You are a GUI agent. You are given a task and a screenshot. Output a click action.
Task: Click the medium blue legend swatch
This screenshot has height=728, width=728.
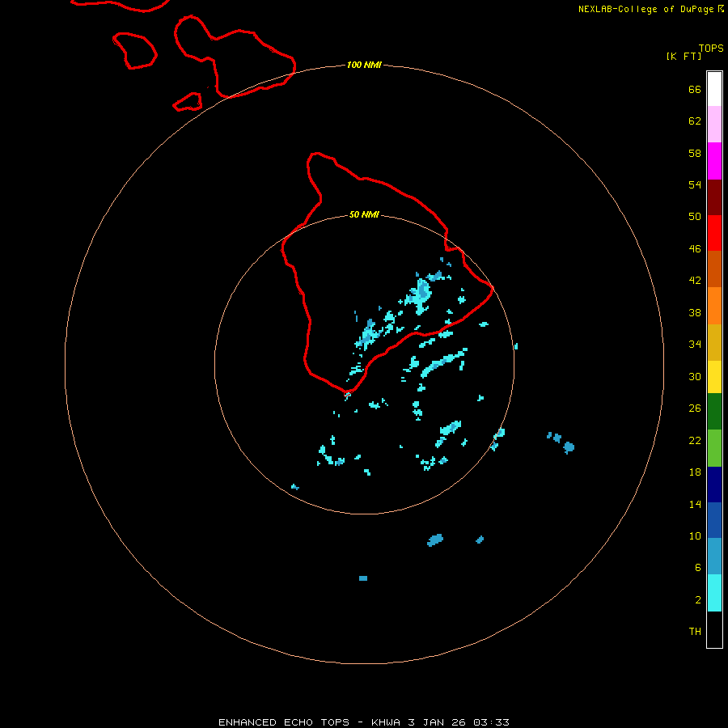(714, 520)
